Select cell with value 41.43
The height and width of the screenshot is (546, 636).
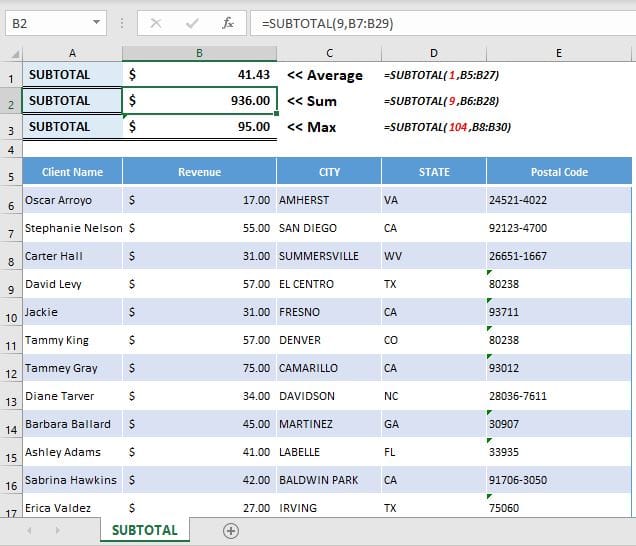[199, 75]
